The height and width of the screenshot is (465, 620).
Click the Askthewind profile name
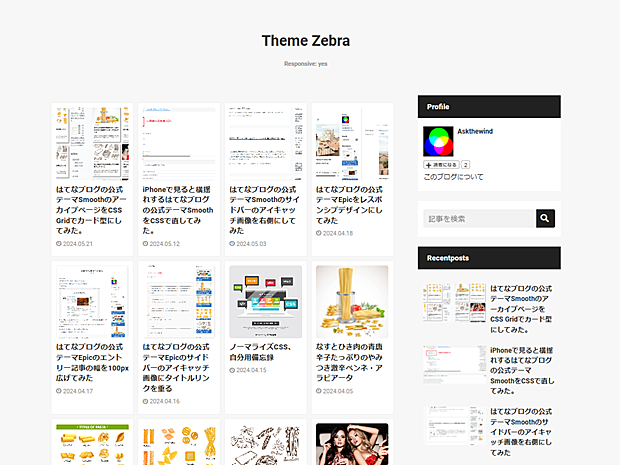click(x=475, y=131)
